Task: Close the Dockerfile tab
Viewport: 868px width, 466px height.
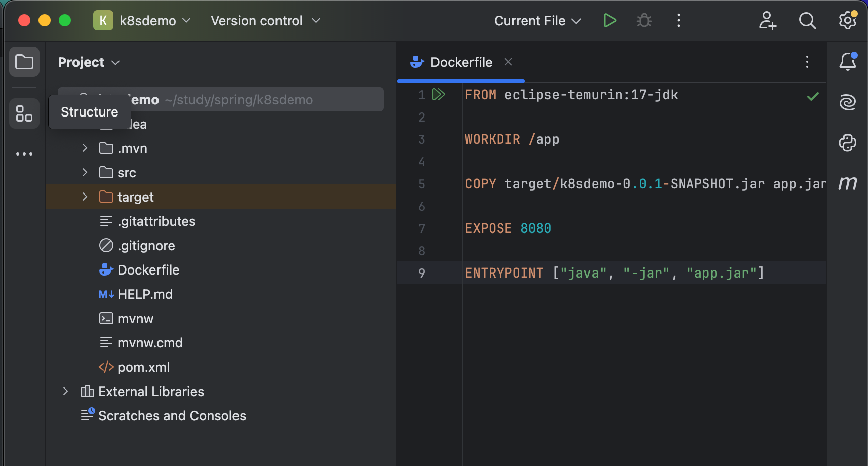Action: pyautogui.click(x=508, y=62)
